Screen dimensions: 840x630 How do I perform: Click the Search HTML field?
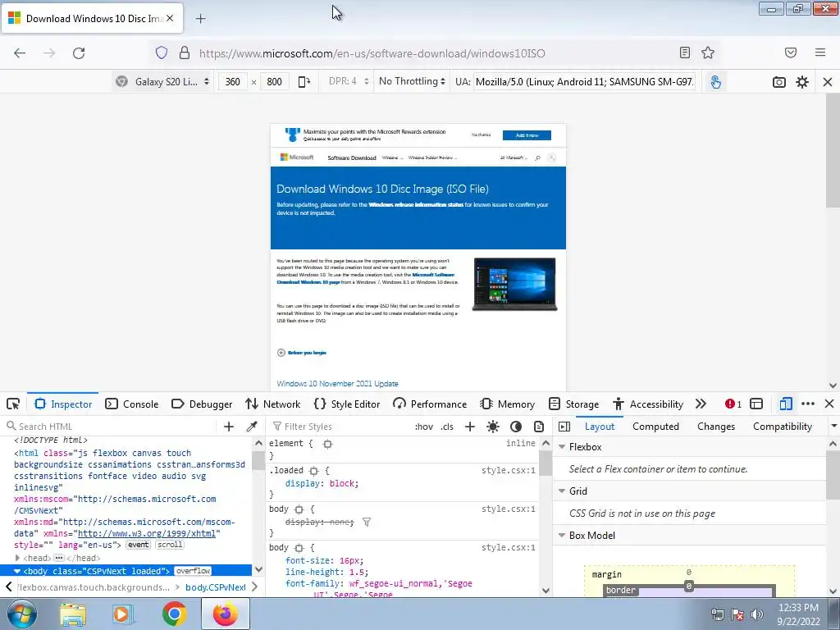[x=110, y=427]
